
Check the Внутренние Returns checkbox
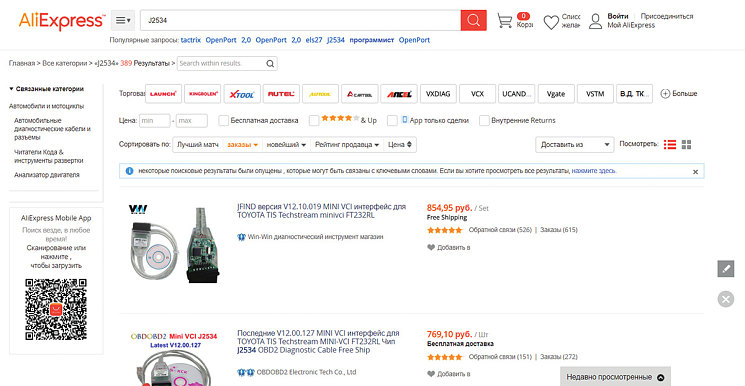[x=484, y=121]
